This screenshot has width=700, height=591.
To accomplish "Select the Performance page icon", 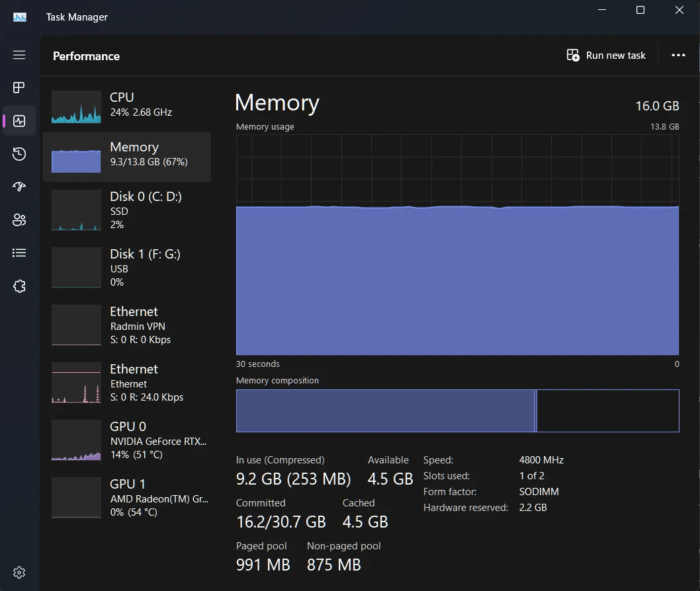I will click(19, 121).
